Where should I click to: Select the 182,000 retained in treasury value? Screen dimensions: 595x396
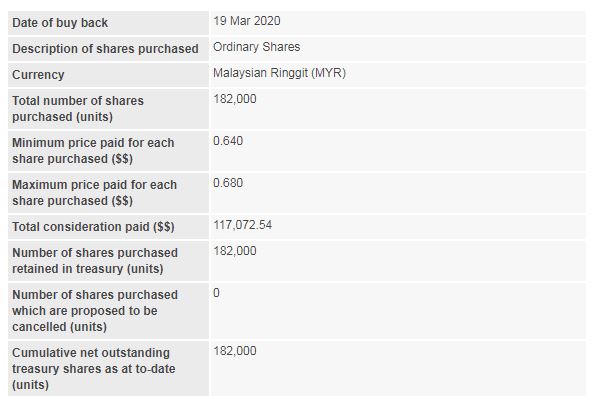[x=235, y=251]
